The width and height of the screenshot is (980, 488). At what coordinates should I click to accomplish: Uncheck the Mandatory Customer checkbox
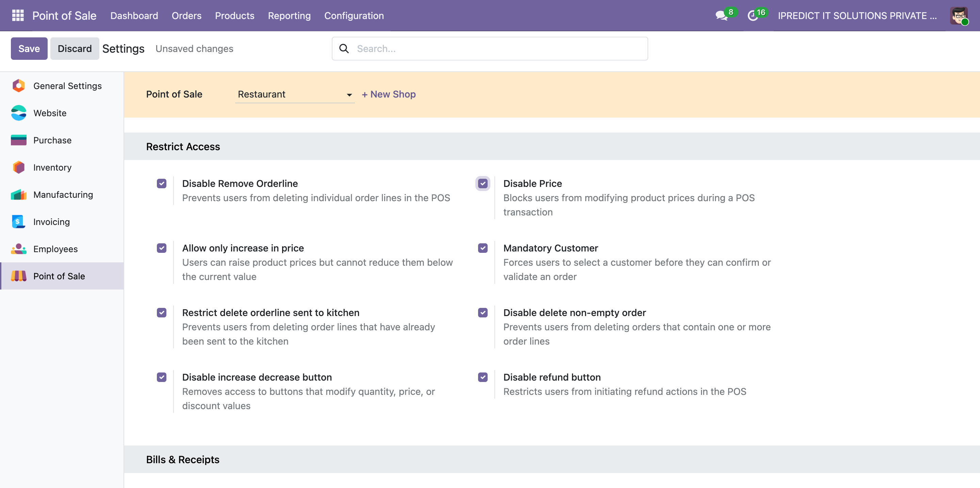click(483, 248)
